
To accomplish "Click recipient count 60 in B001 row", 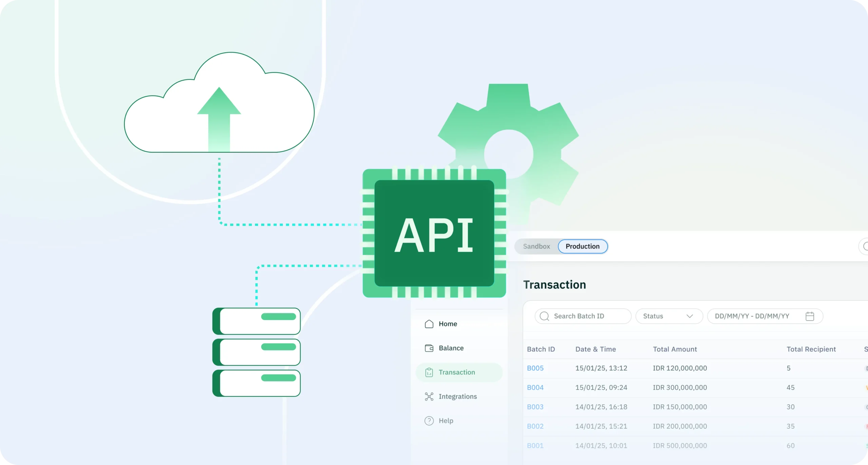I will coord(790,445).
